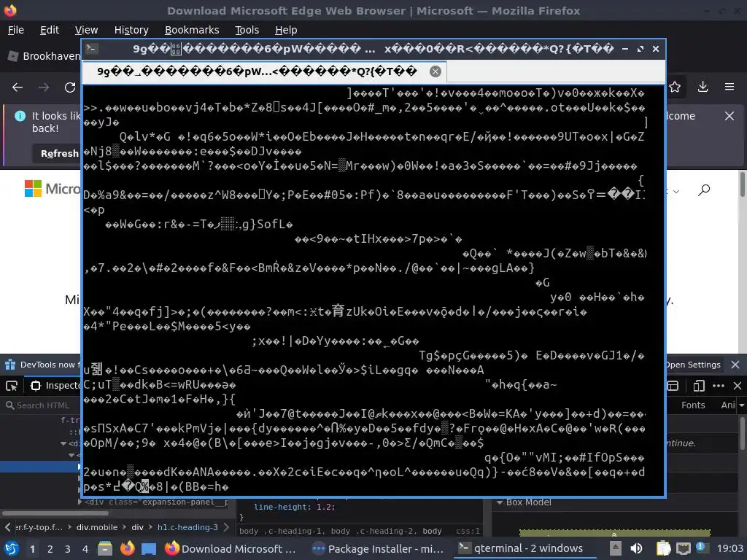Click show desktop taskbar icon
This screenshot has width=747, height=560.
(149, 548)
